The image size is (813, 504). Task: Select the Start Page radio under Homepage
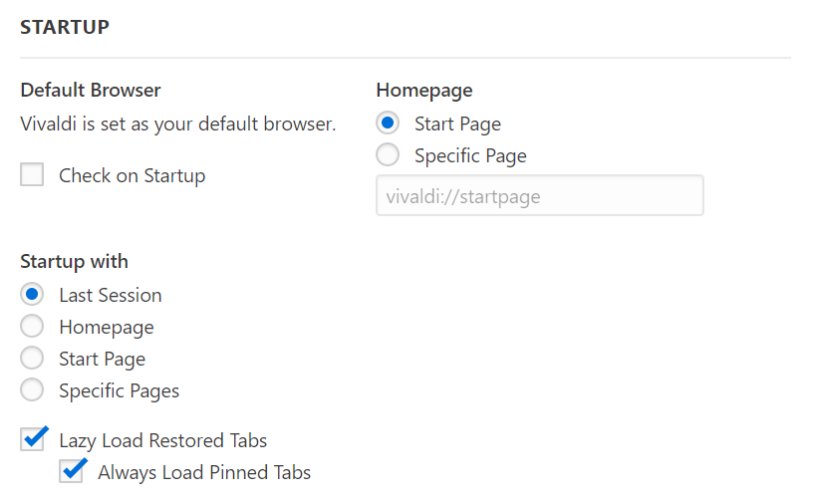point(388,123)
